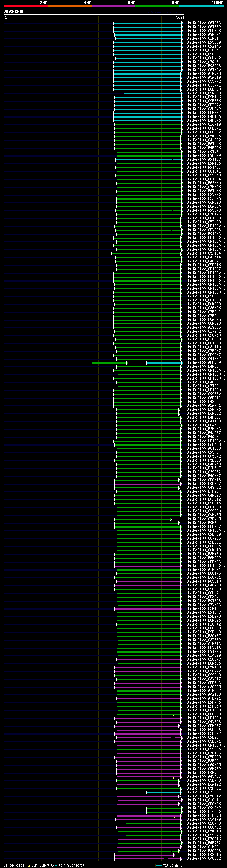The width and height of the screenshot is (227, 868).
Task: Select label UniRef100_C0KYN2
Action: [x=204, y=58]
